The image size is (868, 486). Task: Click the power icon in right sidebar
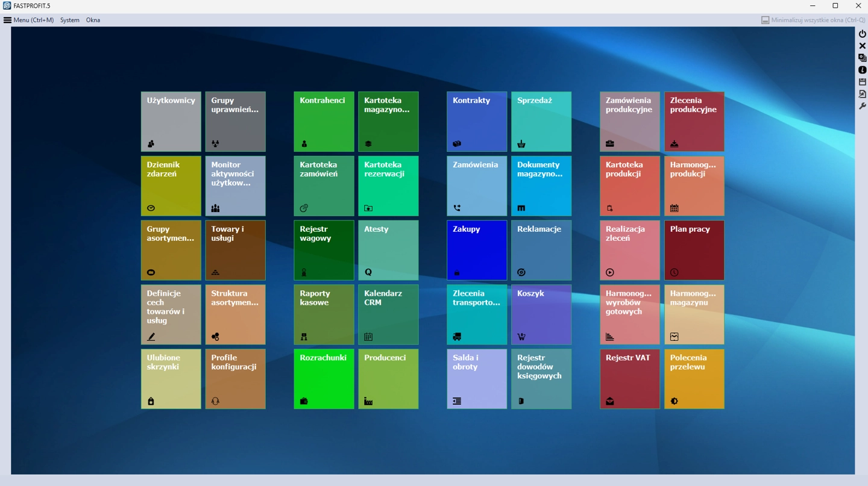point(862,34)
